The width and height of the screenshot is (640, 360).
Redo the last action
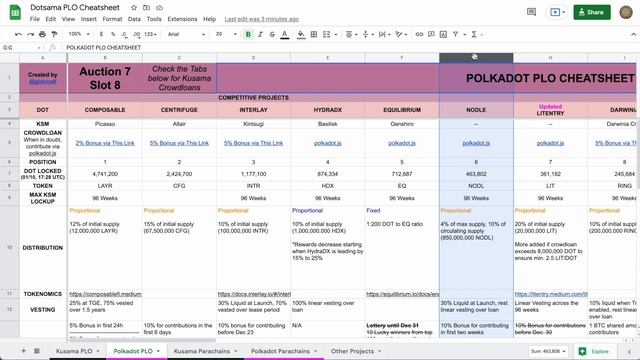tap(30, 35)
